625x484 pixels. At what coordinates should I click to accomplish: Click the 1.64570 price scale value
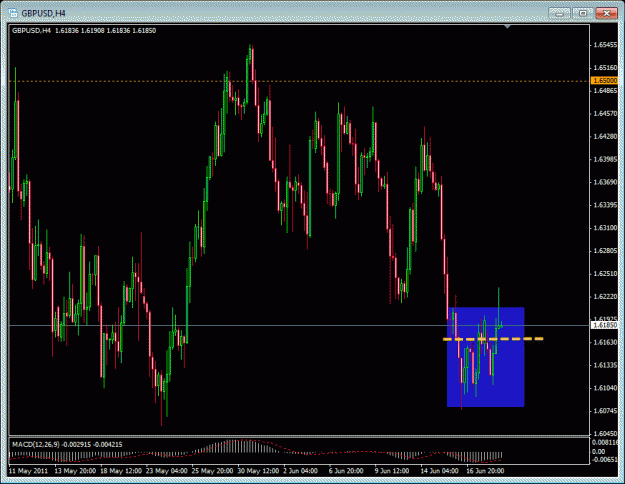coord(605,114)
